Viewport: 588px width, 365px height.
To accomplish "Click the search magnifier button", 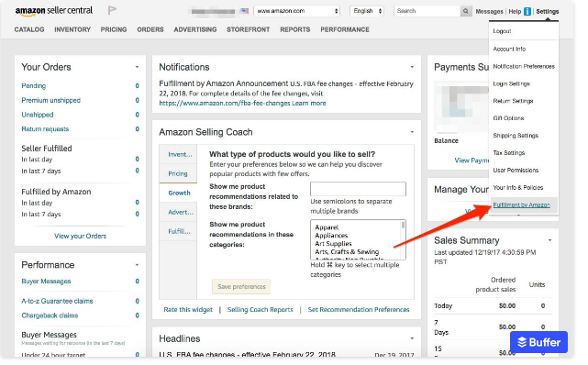I will tap(465, 11).
